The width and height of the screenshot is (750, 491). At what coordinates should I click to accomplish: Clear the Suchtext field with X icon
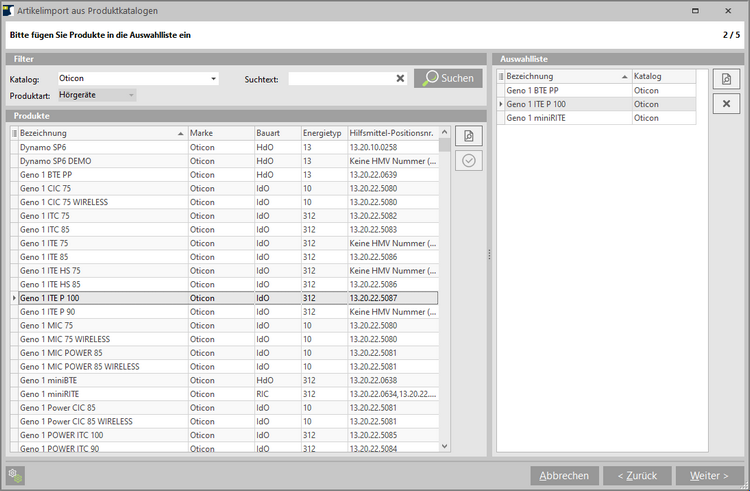tap(400, 78)
